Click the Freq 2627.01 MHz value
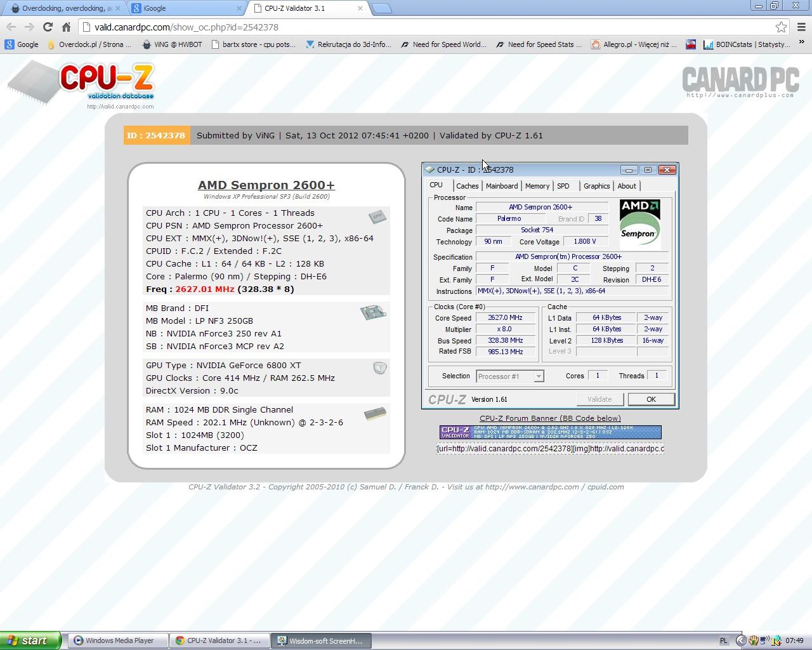Screen dimensions: 812x650 coord(205,289)
